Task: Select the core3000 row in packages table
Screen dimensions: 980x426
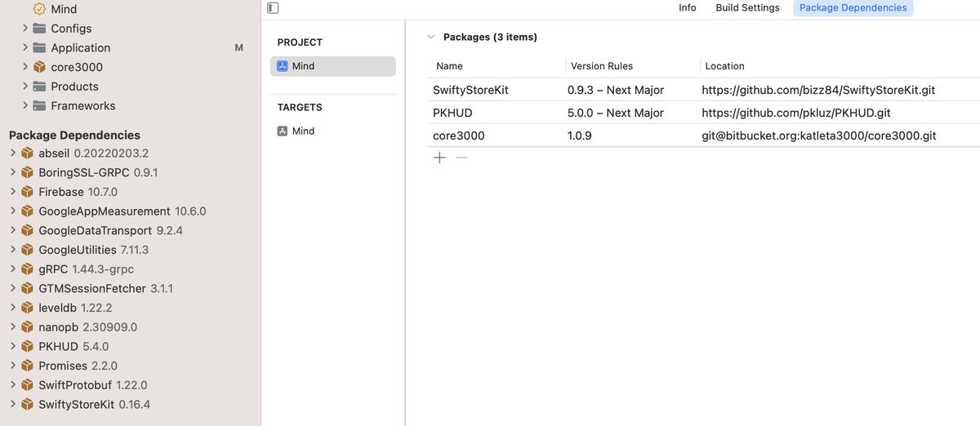Action: [x=703, y=135]
